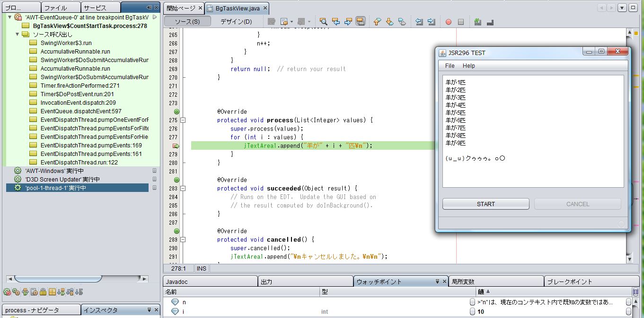
Task: Click the lock icon in debugging toolbar
Action: pyautogui.click(x=43, y=292)
